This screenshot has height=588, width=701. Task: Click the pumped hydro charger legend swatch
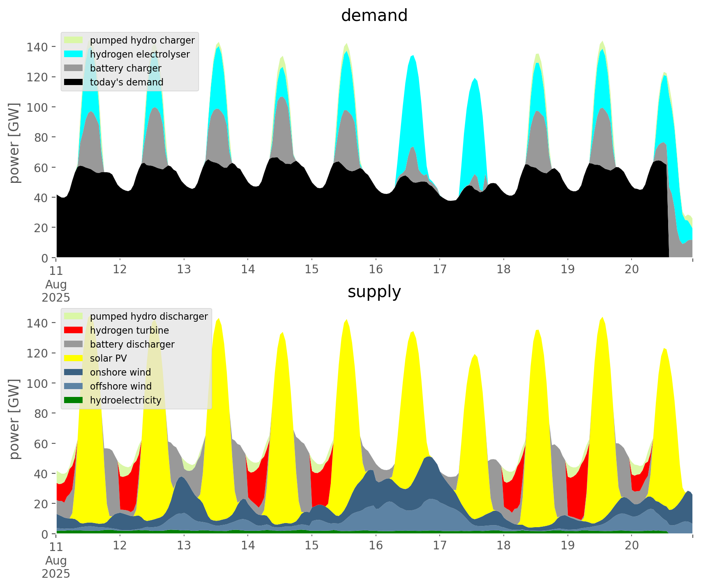coord(74,40)
